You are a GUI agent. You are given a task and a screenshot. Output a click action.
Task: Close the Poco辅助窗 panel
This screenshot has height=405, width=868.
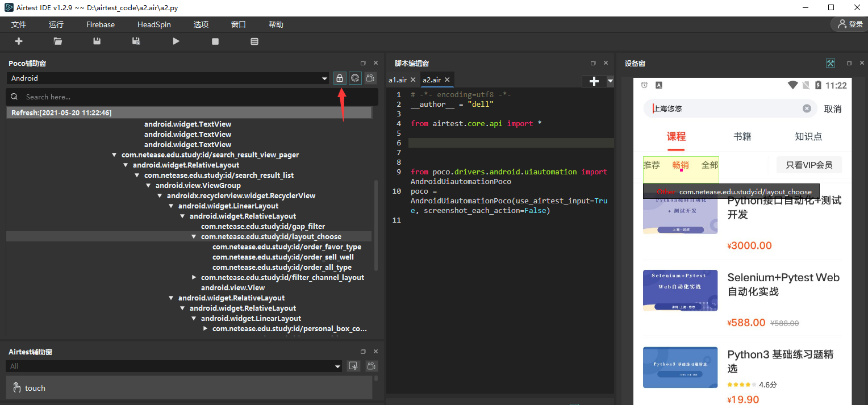coord(375,64)
